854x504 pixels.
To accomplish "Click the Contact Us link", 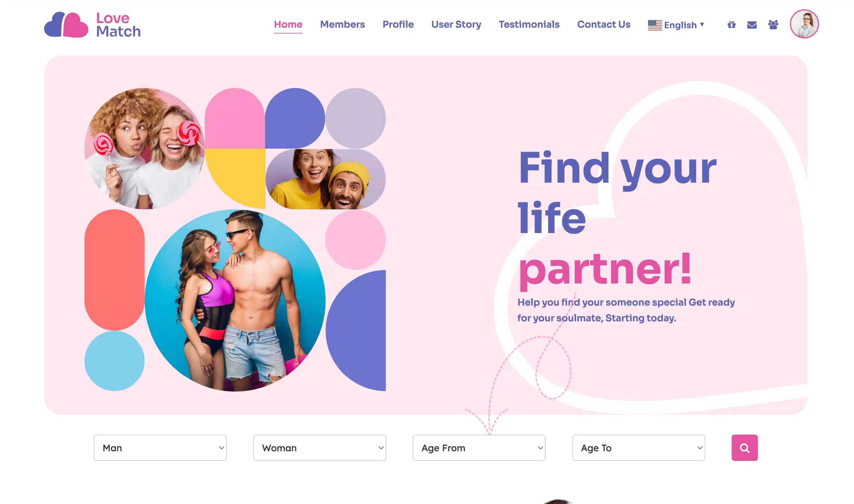I will point(604,24).
